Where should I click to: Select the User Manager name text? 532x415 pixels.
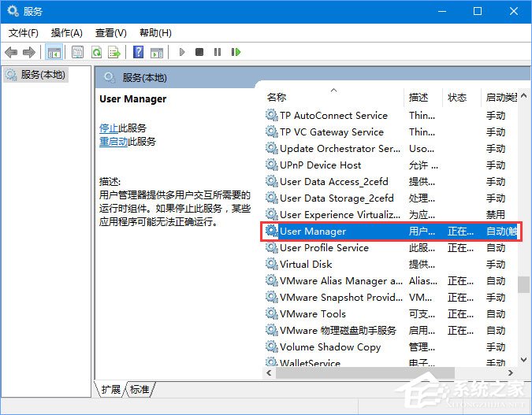tap(313, 231)
